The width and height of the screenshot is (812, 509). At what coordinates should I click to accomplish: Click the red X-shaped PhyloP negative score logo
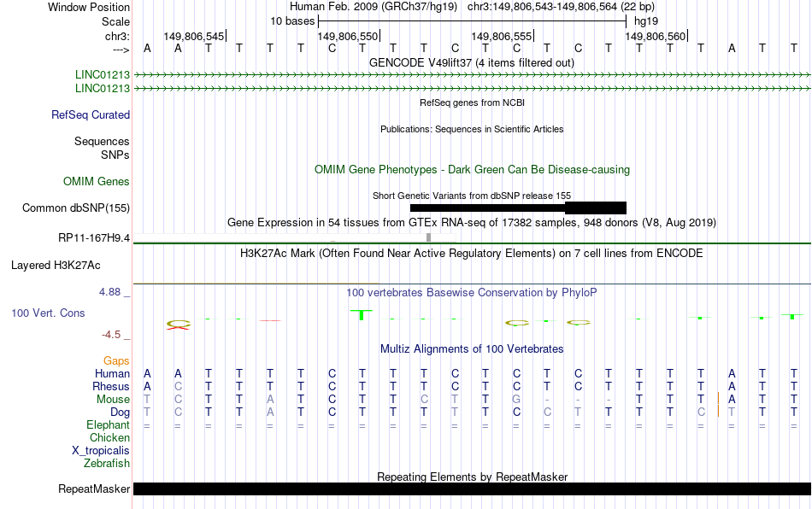[x=178, y=328]
